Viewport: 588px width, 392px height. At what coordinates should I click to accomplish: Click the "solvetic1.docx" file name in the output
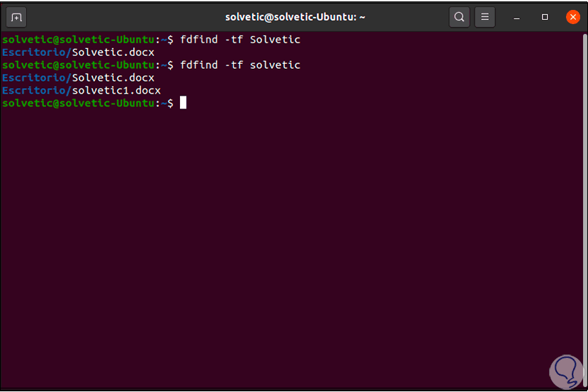tap(116, 91)
